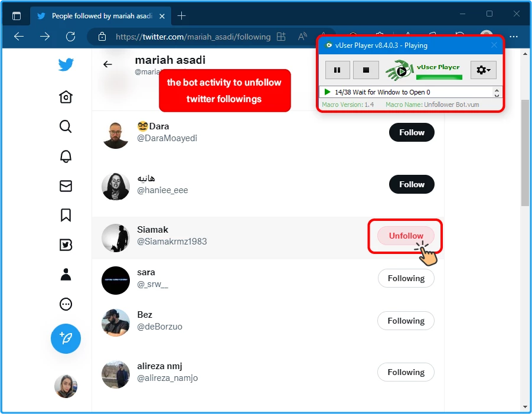This screenshot has height=414, width=532.
Task: Step down the macro command list arrow
Action: (497, 95)
